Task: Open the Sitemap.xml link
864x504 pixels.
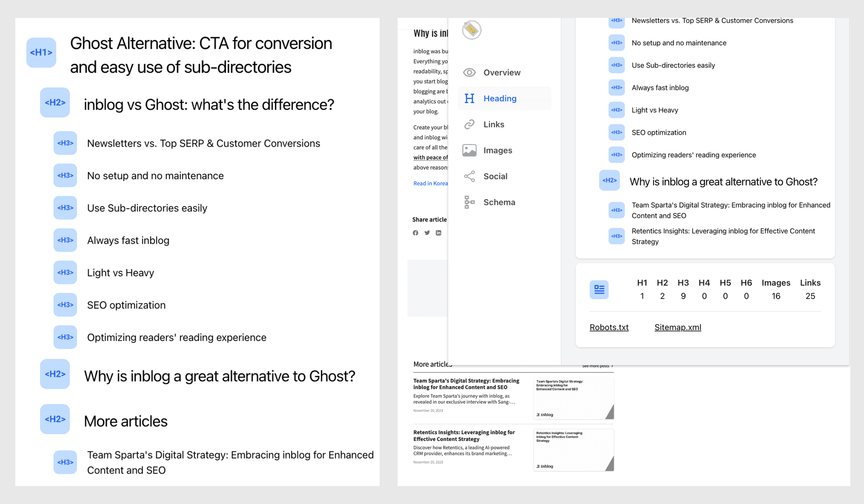Action: (x=678, y=328)
